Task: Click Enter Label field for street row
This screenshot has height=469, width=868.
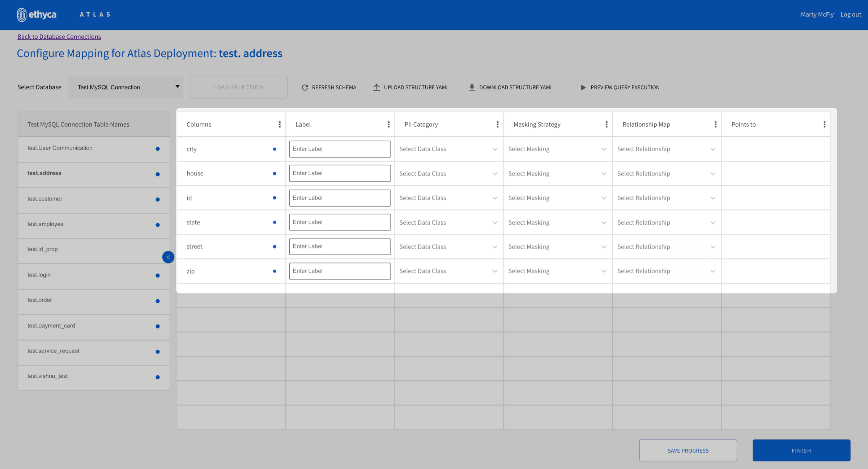Action: pos(340,246)
